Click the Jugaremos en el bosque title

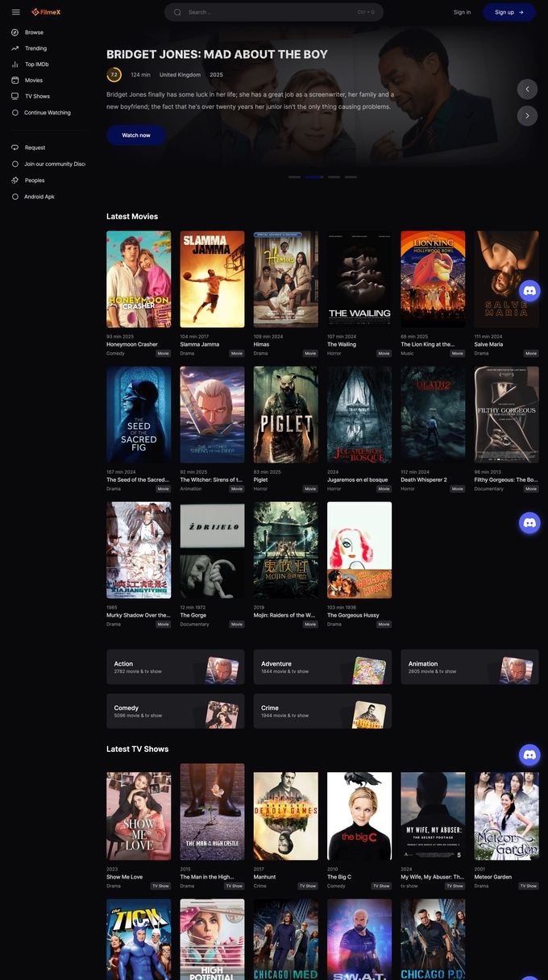pos(358,480)
